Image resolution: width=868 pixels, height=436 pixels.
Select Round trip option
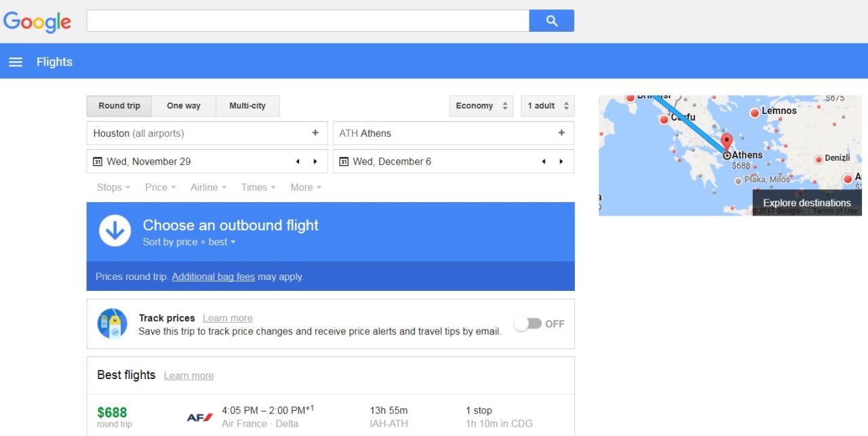tap(119, 106)
